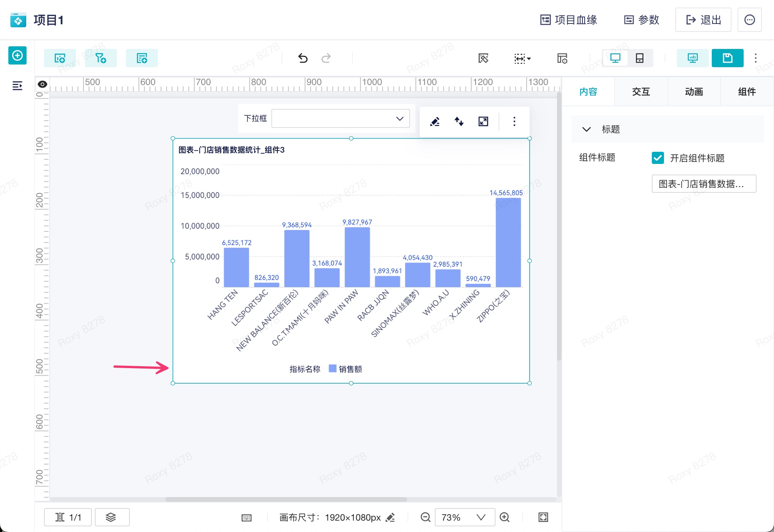Open the 参数 parameters panel
The width and height of the screenshot is (774, 532).
(x=642, y=20)
